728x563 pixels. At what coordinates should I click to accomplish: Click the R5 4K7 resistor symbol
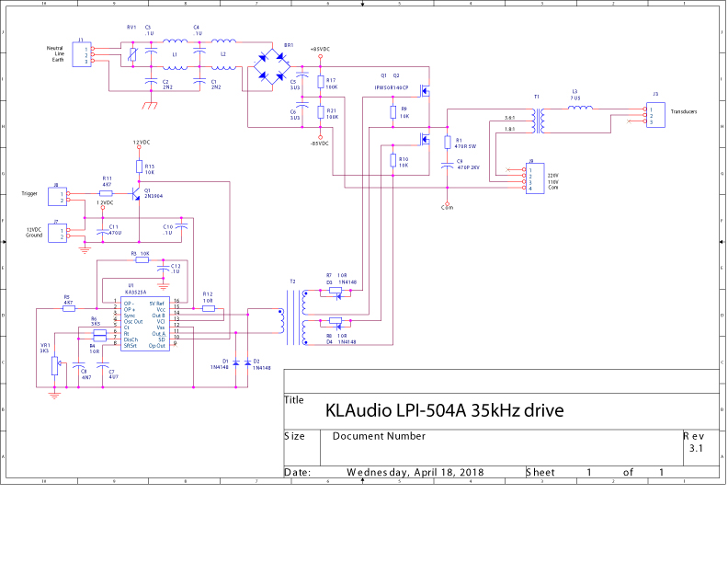click(x=69, y=308)
